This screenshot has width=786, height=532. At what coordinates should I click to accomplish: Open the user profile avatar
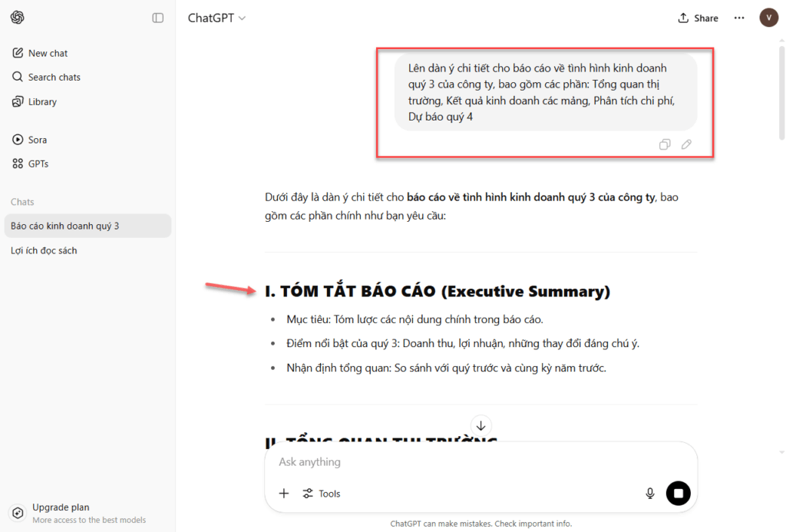pyautogui.click(x=768, y=18)
